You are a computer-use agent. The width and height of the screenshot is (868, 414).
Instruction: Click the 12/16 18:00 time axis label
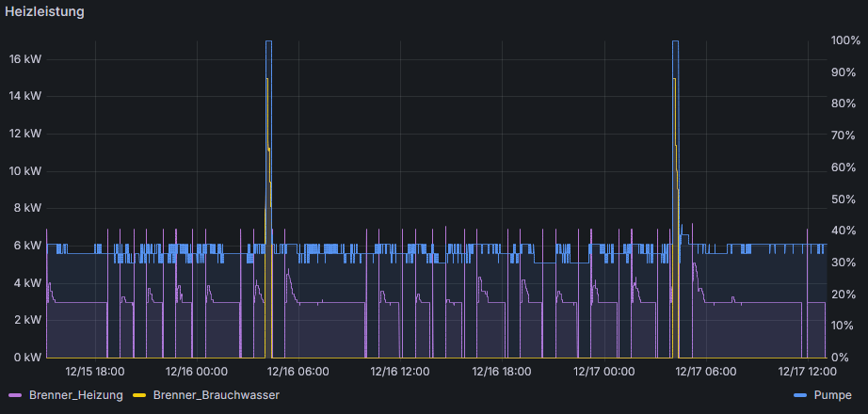(503, 372)
